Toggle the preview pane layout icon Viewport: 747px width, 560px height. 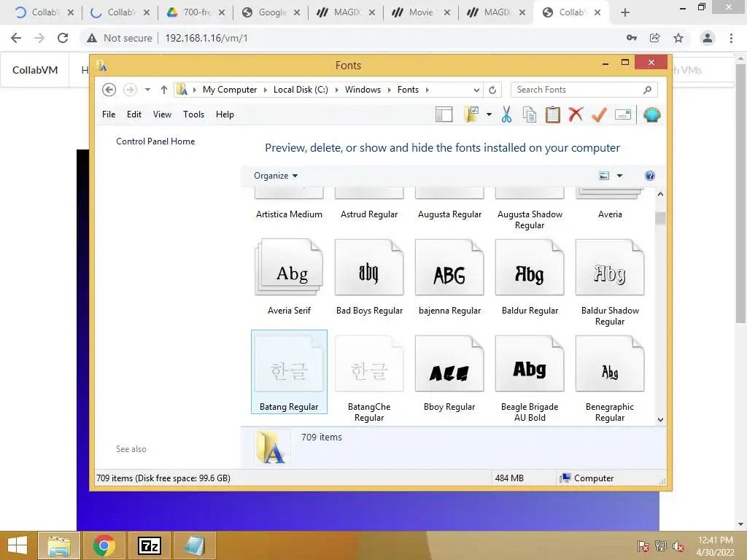coord(444,114)
